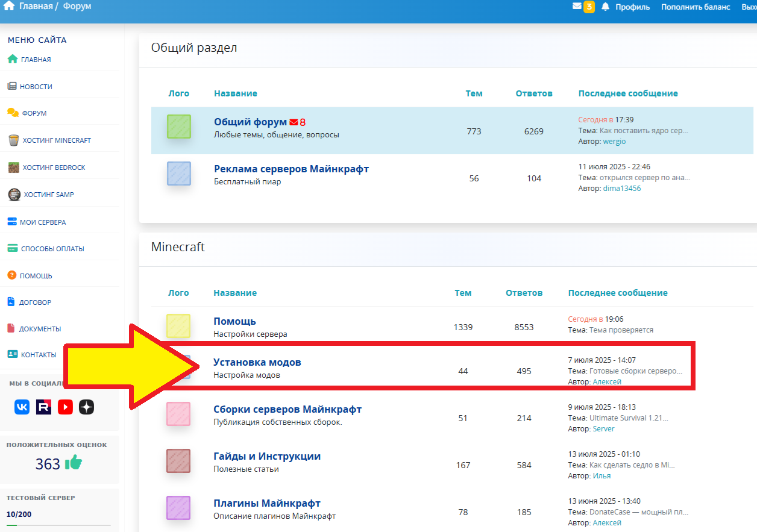Click the brown logo of Гайды и Инструкции
757x532 pixels.
point(178,461)
